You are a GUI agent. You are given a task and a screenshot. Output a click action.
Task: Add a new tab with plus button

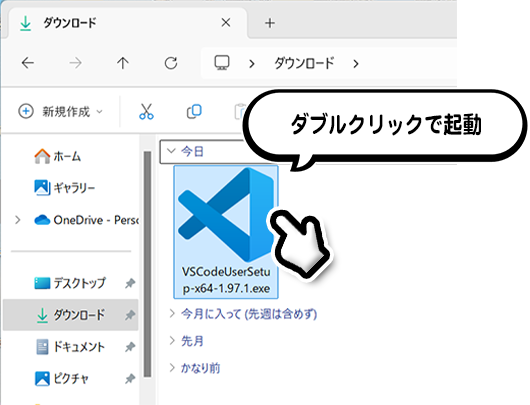pyautogui.click(x=270, y=23)
